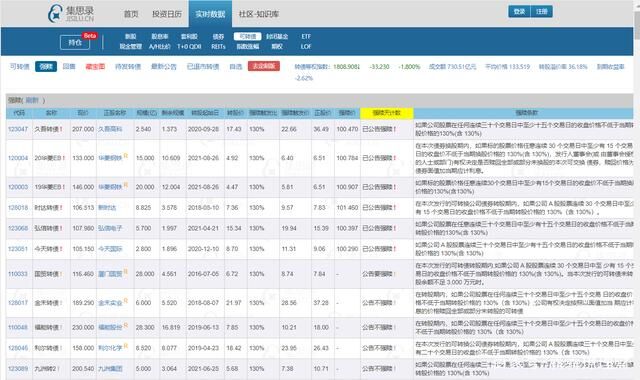Click the 登录 button
Screen dimensions: 640x380
tap(519, 11)
